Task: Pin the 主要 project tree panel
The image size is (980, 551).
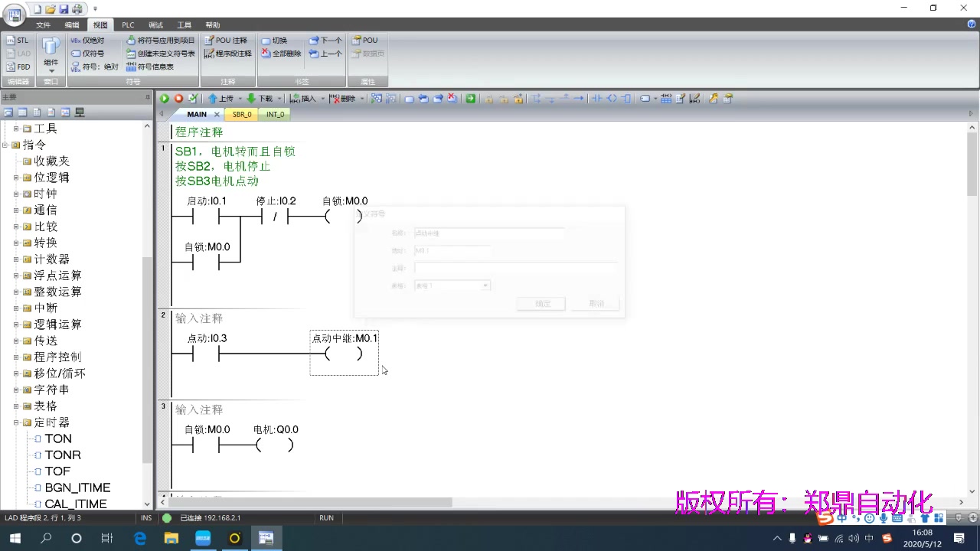Action: click(148, 97)
